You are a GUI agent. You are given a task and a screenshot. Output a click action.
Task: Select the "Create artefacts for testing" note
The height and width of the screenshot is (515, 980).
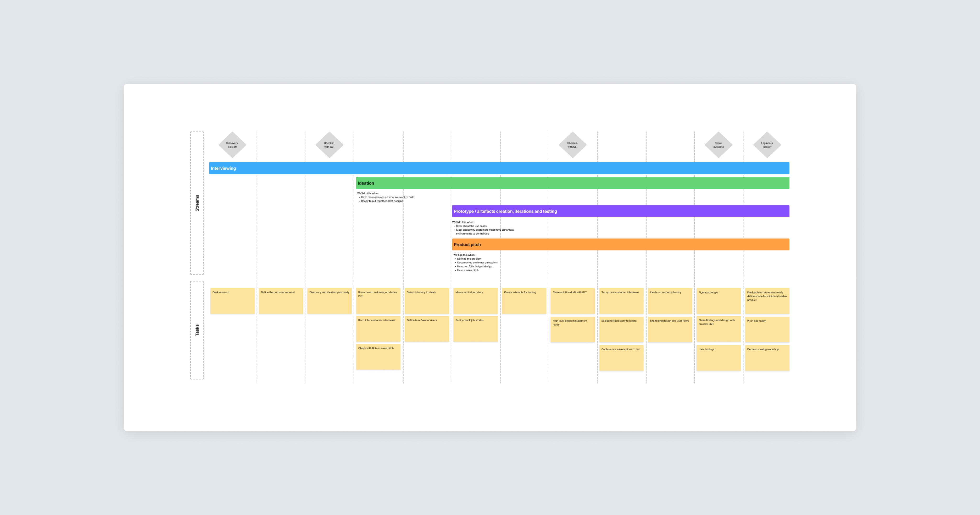pos(524,301)
